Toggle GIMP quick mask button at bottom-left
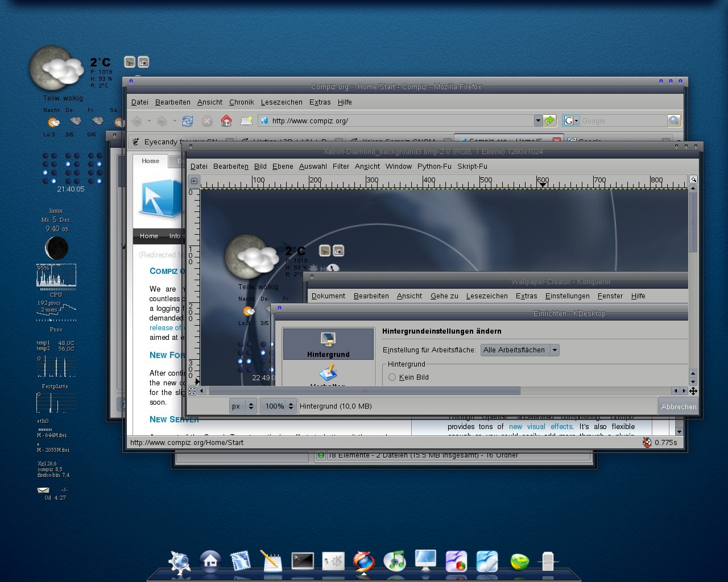 192,391
